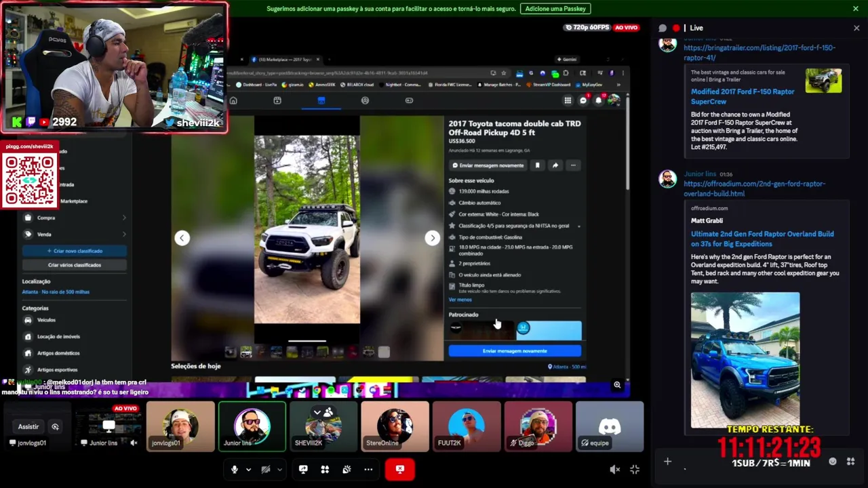Select StereOnline participant tile
Viewport: 868px width, 488px height.
(x=395, y=426)
